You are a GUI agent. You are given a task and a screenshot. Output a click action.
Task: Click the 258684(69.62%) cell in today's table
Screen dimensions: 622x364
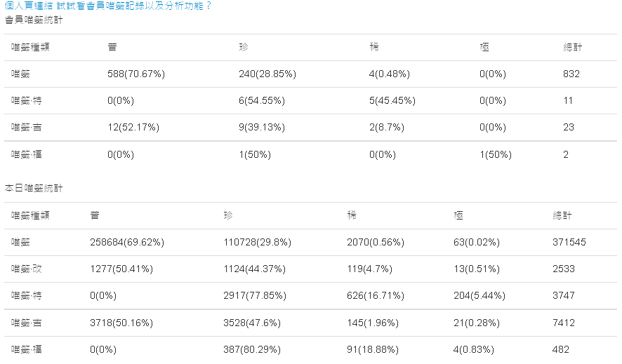127,242
